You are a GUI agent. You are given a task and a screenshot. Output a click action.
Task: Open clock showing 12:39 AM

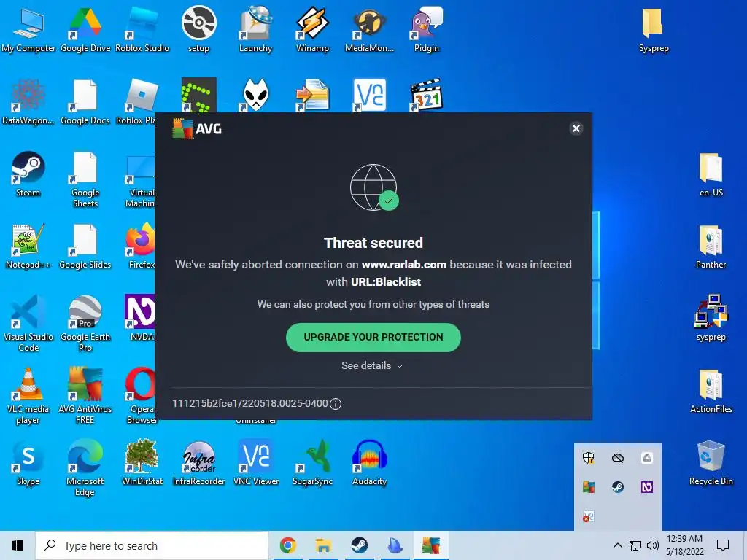[x=684, y=545]
